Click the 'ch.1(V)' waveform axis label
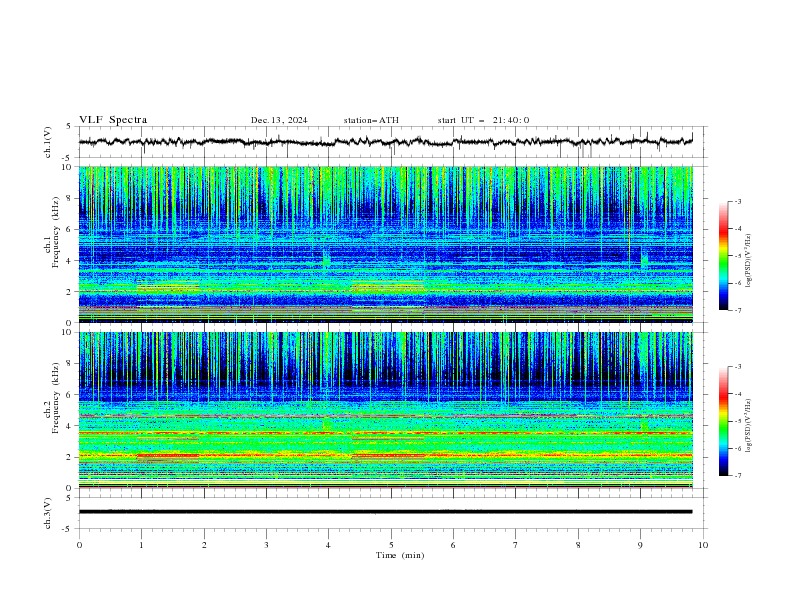Screen dimensions: 792x612 [x=48, y=142]
